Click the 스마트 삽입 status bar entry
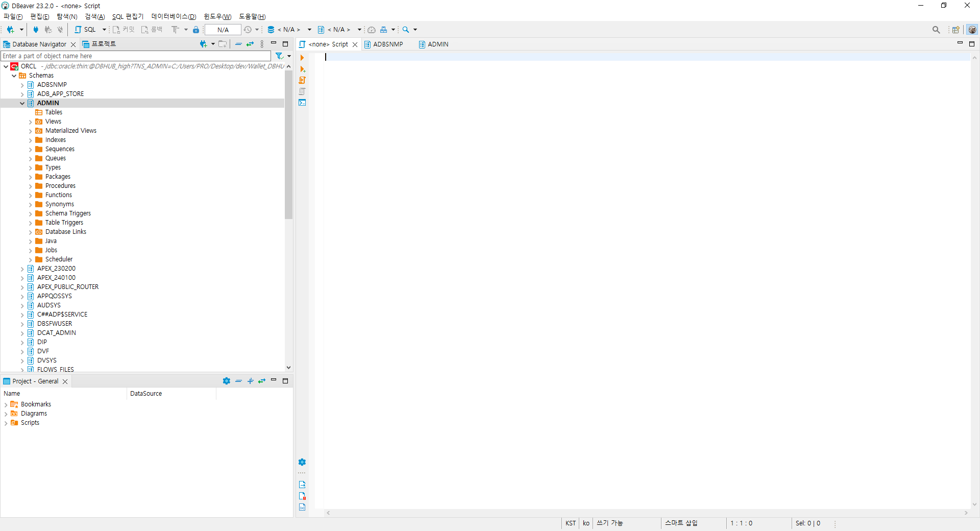 (x=681, y=523)
